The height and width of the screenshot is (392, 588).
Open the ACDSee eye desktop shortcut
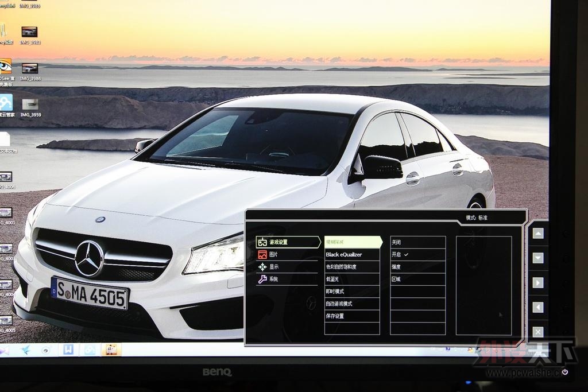point(5,71)
